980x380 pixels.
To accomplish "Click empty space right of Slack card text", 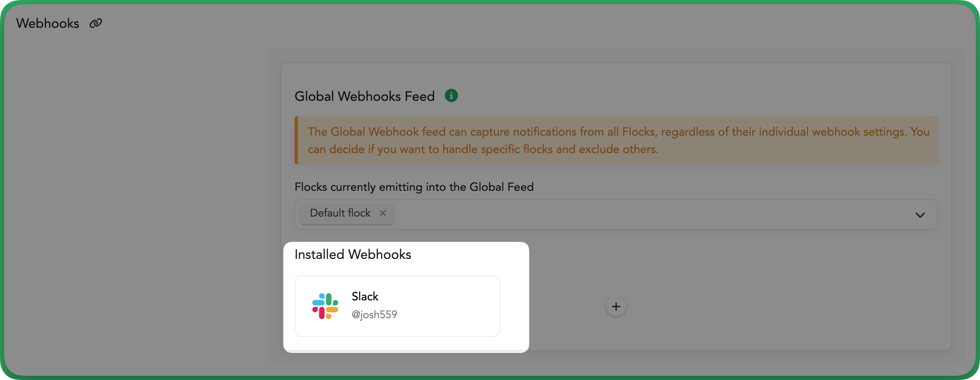I will click(x=448, y=306).
